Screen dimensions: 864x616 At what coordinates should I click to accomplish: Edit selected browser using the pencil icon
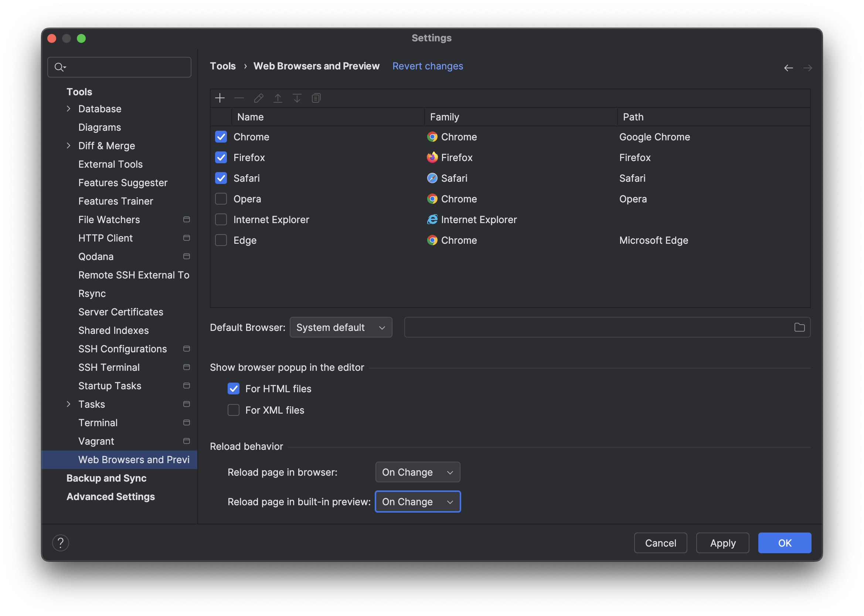(x=258, y=98)
